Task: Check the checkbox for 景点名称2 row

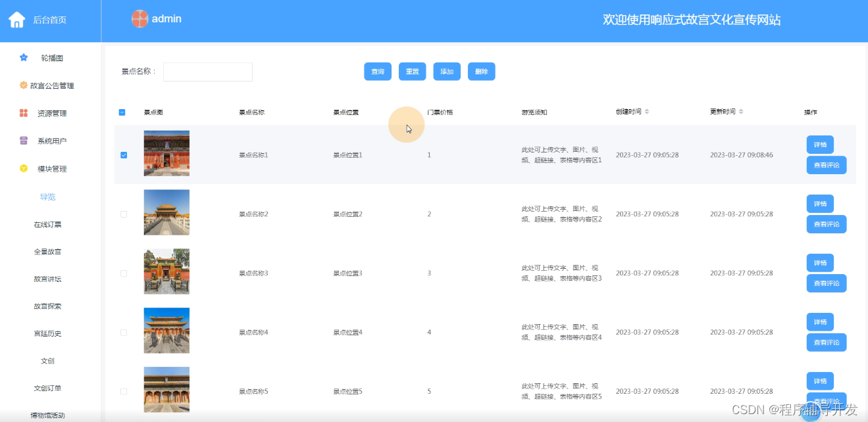Action: click(124, 214)
